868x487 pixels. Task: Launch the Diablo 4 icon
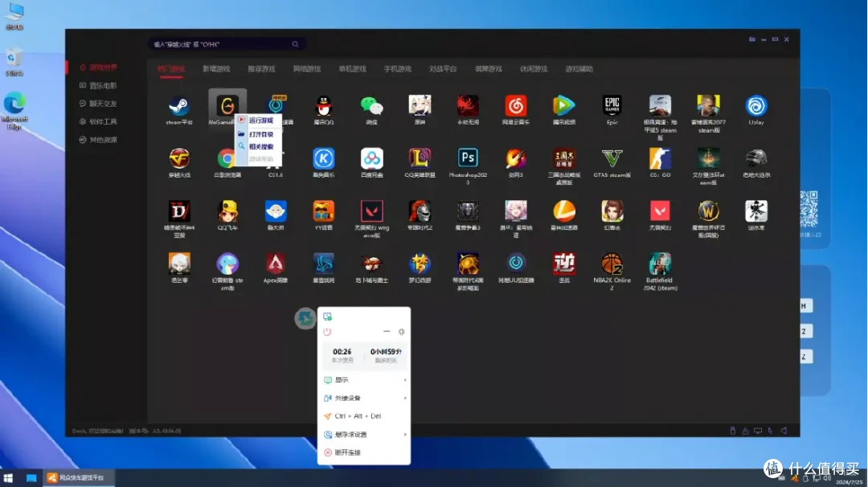pyautogui.click(x=178, y=211)
